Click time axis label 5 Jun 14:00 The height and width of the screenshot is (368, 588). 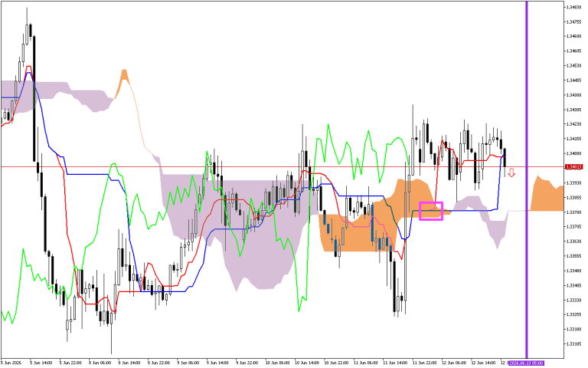[x=41, y=363]
